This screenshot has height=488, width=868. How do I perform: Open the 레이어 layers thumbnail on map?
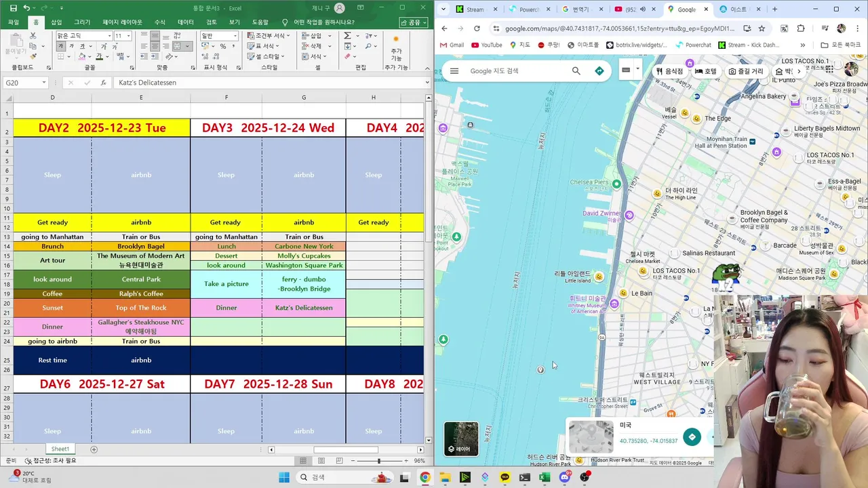click(461, 439)
